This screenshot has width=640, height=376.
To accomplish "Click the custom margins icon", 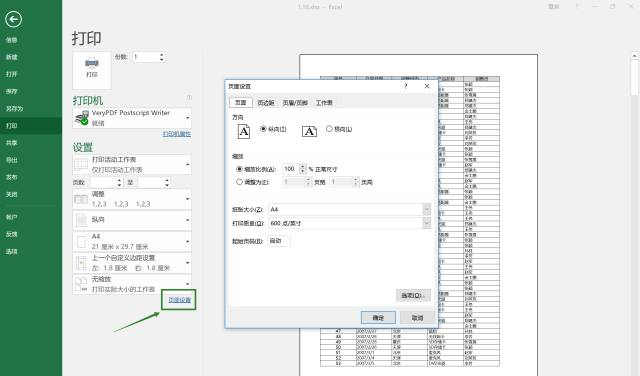I will (x=81, y=263).
